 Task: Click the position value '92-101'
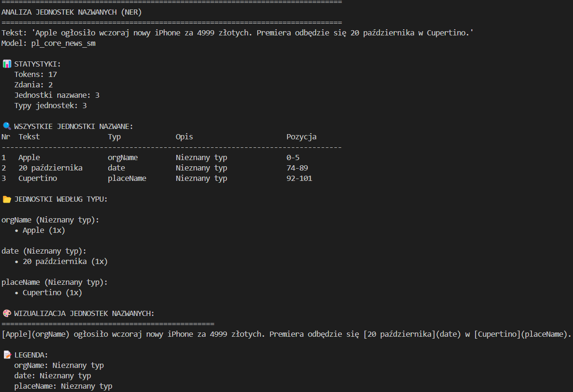pyautogui.click(x=299, y=178)
